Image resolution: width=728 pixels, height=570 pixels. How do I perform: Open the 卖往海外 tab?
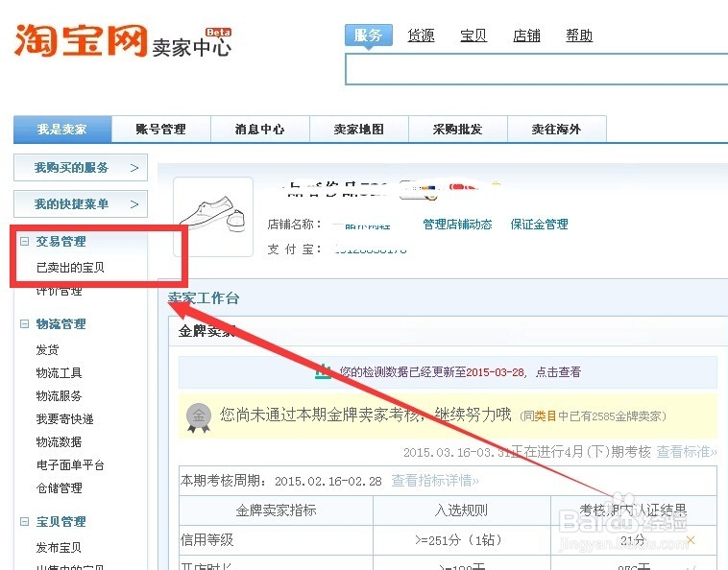tap(557, 129)
